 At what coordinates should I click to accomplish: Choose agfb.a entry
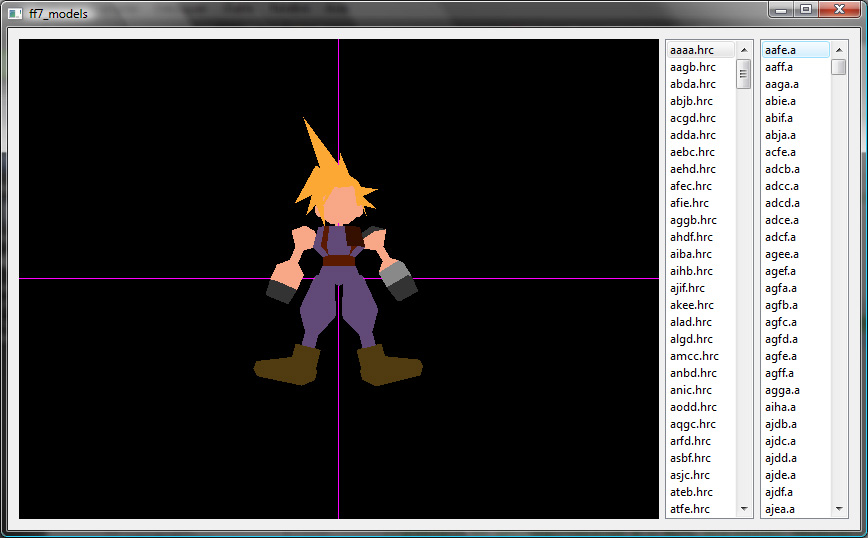pyautogui.click(x=796, y=305)
